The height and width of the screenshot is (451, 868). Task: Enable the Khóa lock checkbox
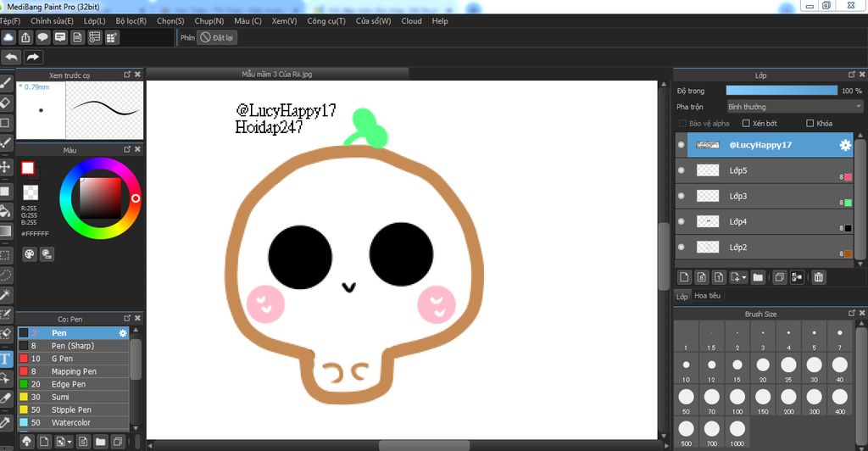coord(810,124)
